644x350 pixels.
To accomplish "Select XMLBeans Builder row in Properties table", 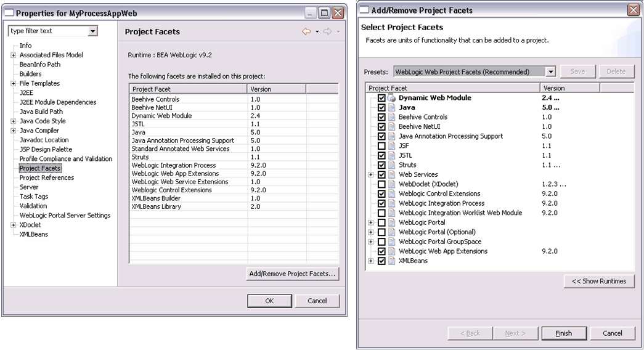I will tap(234, 198).
